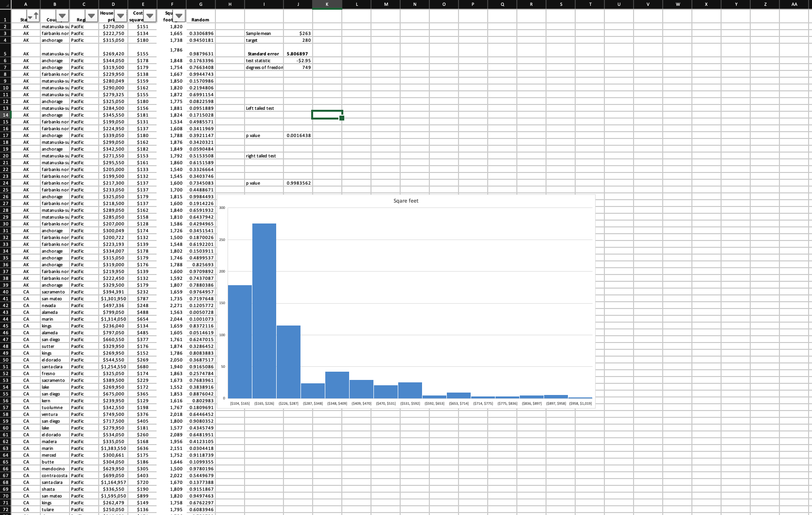Click the 'Left tailed test' label
Image resolution: width=812 pixels, height=515 pixels.
pyautogui.click(x=264, y=108)
